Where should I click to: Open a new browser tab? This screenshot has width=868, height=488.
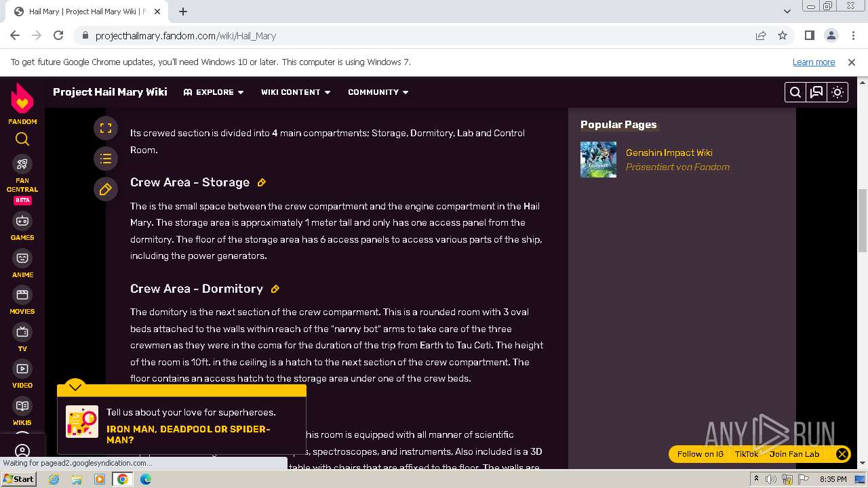pos(183,12)
